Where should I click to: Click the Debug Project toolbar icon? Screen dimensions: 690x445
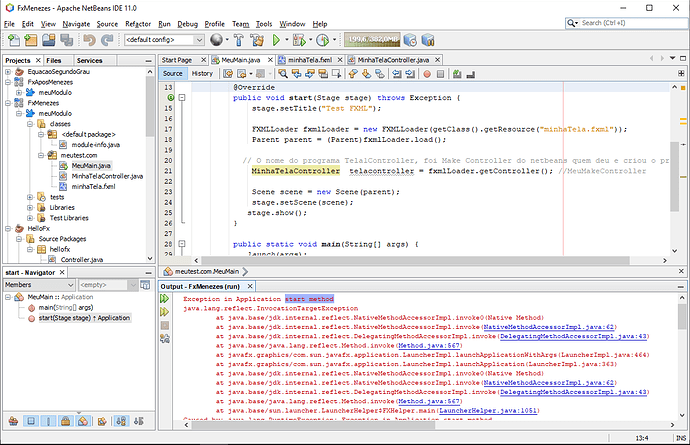(299, 40)
